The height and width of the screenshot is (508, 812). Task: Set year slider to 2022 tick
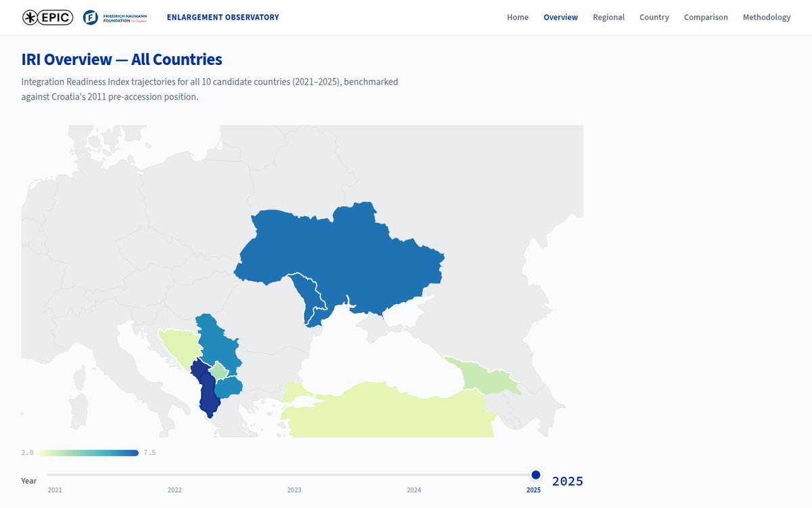pos(175,490)
